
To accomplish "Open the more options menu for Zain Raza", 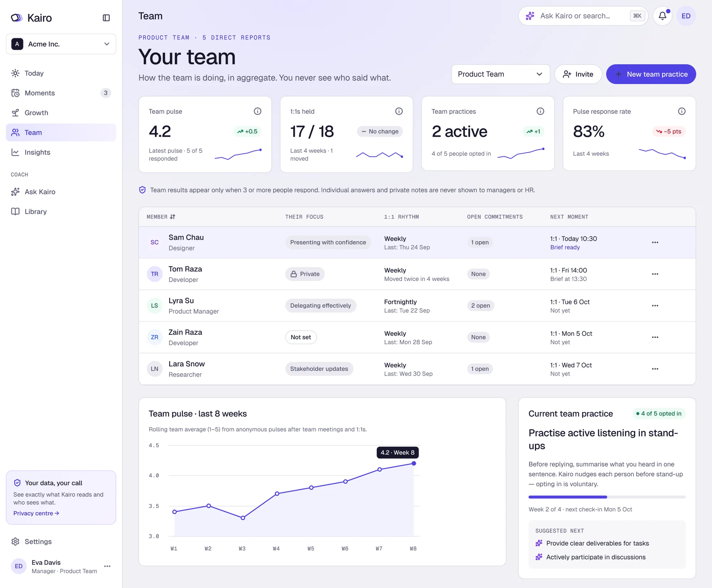I will [655, 337].
